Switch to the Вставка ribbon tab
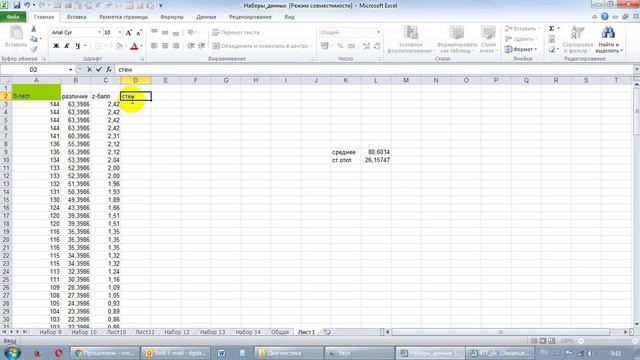 (x=76, y=17)
